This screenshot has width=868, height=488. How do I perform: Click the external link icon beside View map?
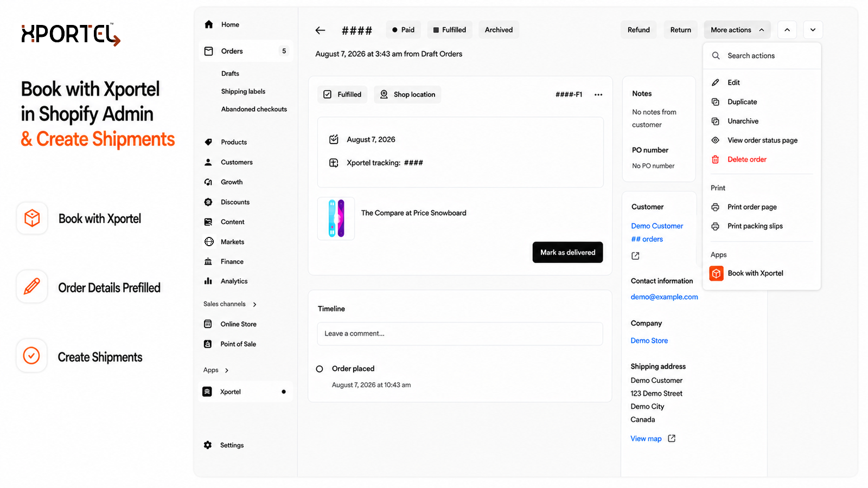click(672, 439)
